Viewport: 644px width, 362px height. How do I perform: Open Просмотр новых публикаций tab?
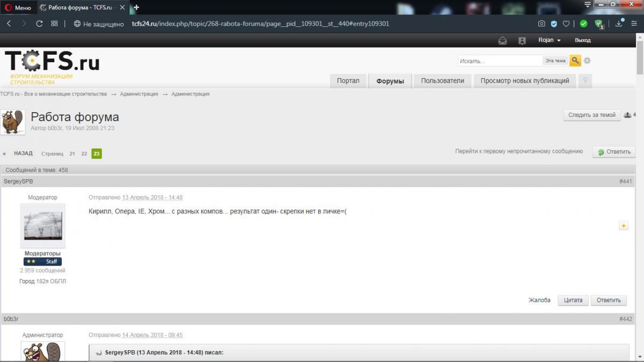[525, 81]
